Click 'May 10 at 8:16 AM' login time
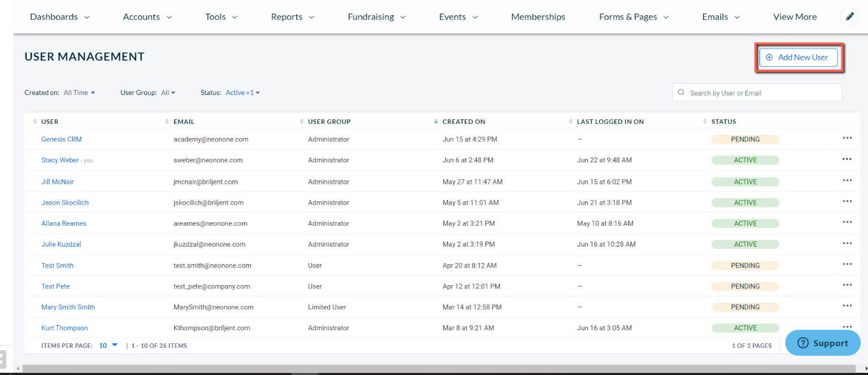The height and width of the screenshot is (375, 868). coord(605,223)
